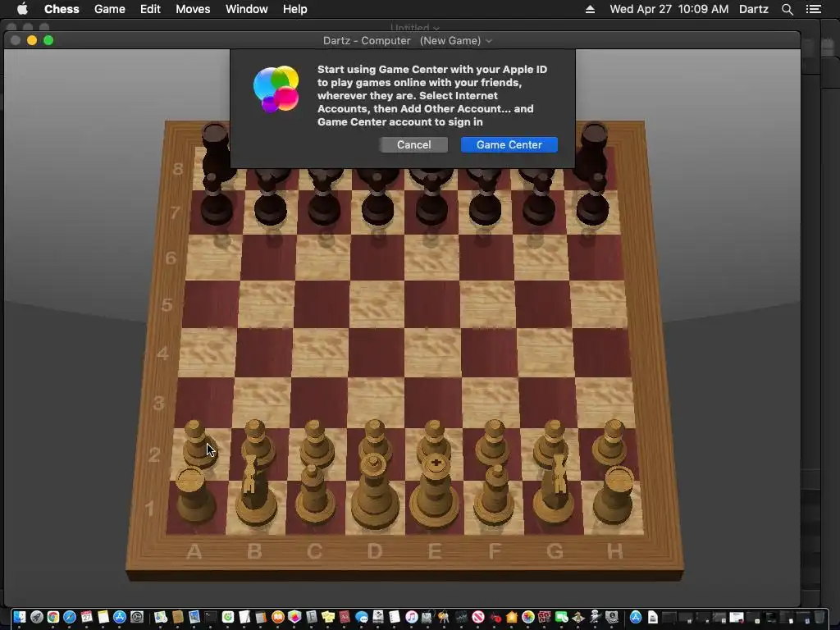840x630 pixels.
Task: Select the white pawn on F2
Action: click(x=493, y=442)
